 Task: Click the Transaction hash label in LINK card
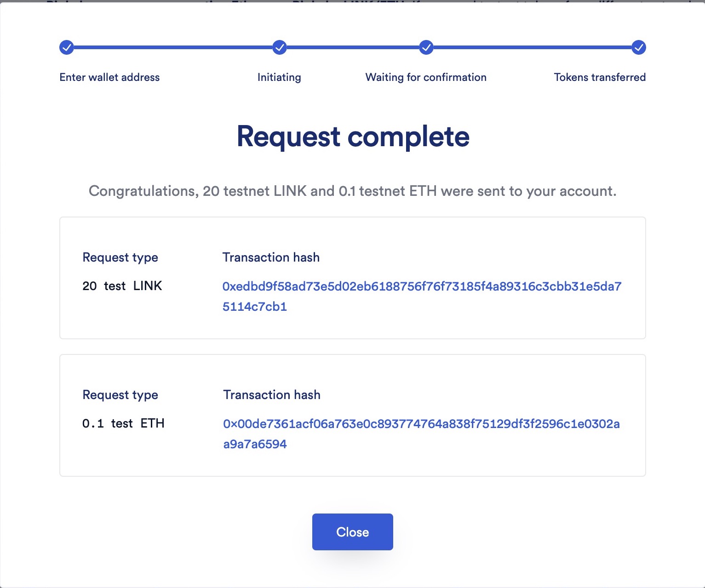[271, 257]
